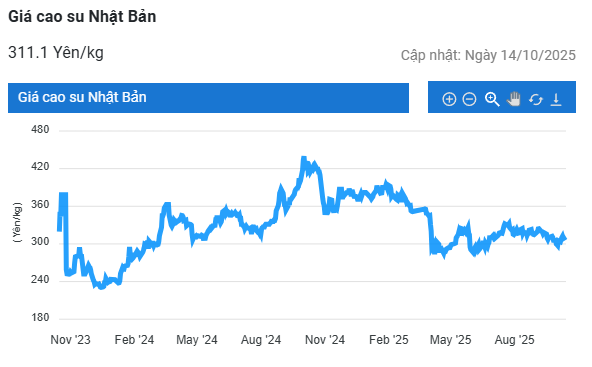Image resolution: width=592 pixels, height=367 pixels.
Task: Click the 'Giá cao su Nhật Bản' page title
Action: [82, 17]
